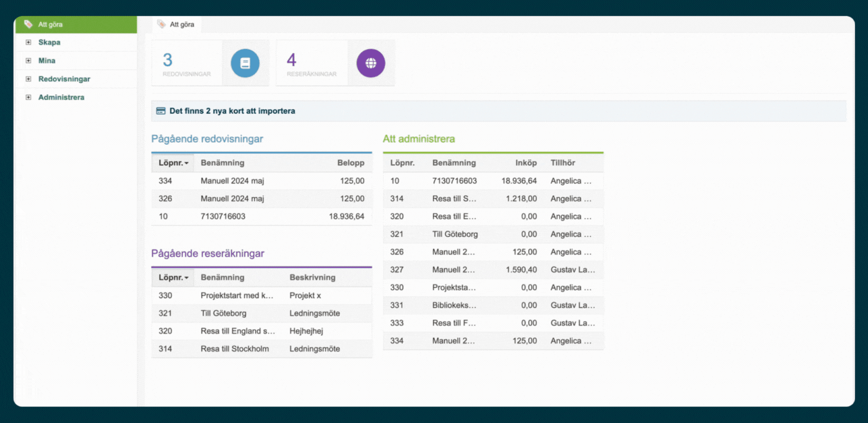Click the blue Redovisningar document icon
The height and width of the screenshot is (423, 868).
pyautogui.click(x=245, y=63)
